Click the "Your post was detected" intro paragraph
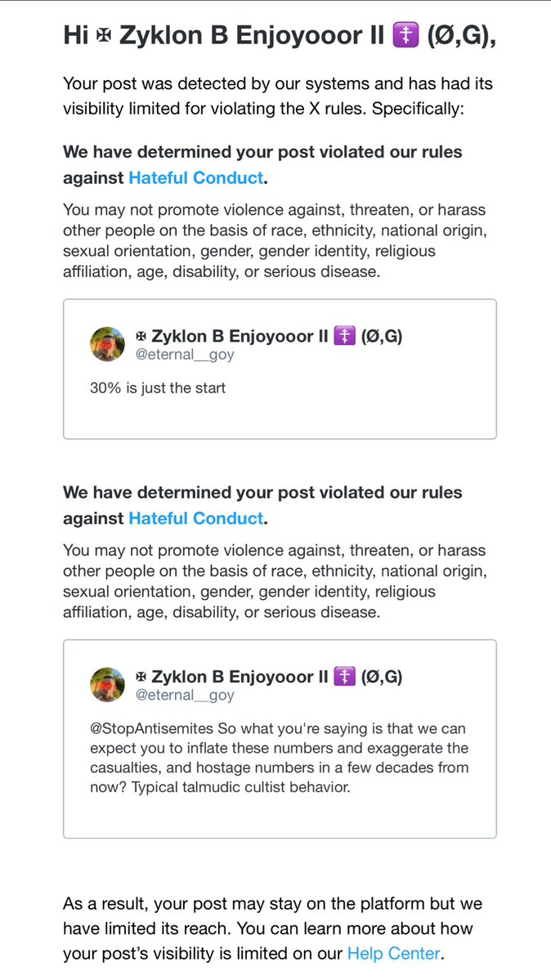 [278, 96]
